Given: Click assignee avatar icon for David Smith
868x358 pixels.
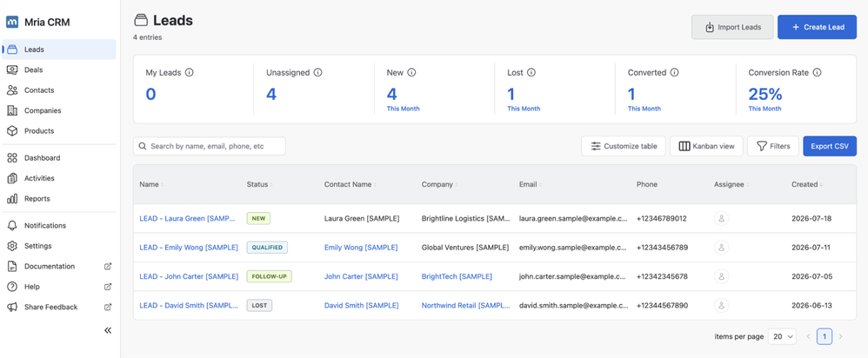Looking at the screenshot, I should [x=721, y=305].
